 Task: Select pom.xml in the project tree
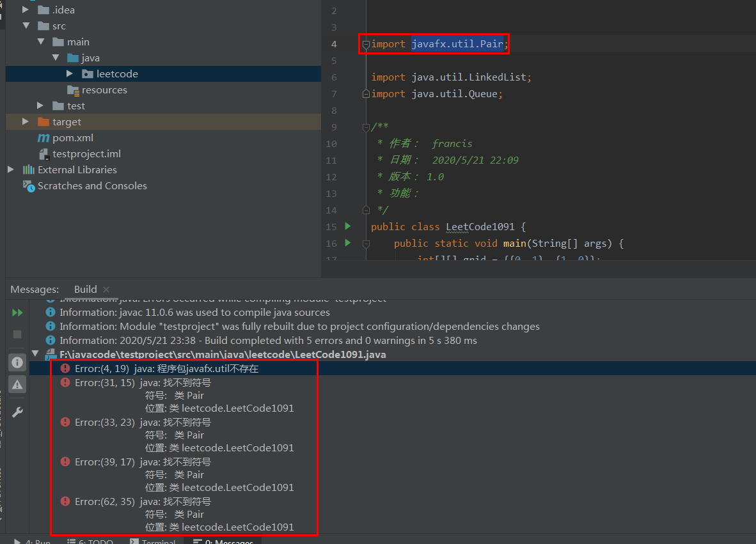point(73,137)
